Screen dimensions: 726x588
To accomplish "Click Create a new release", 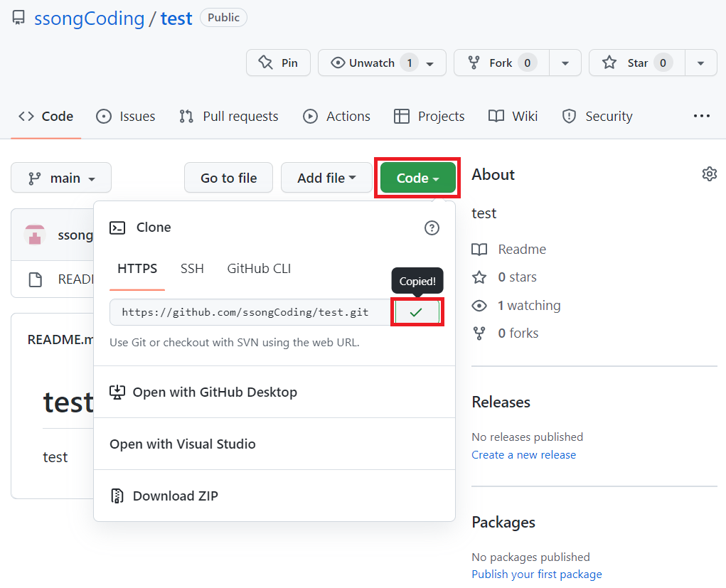I will tap(523, 455).
